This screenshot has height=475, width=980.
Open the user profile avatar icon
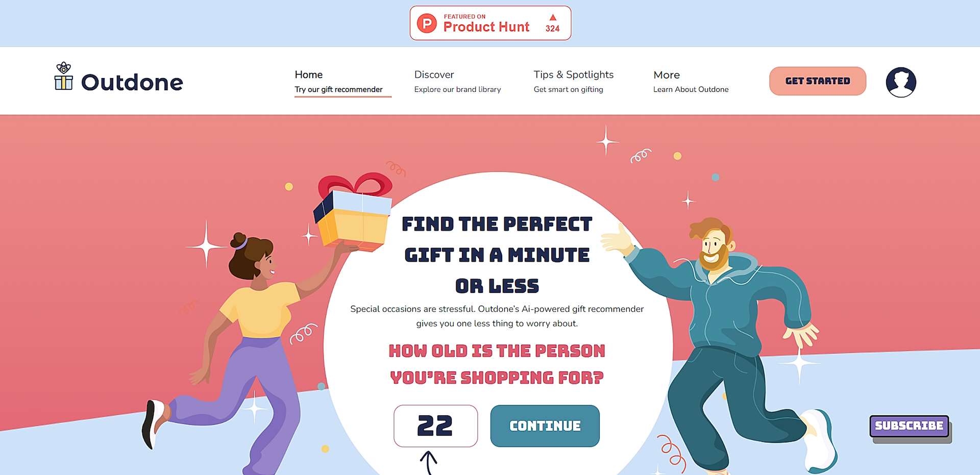[x=901, y=82]
